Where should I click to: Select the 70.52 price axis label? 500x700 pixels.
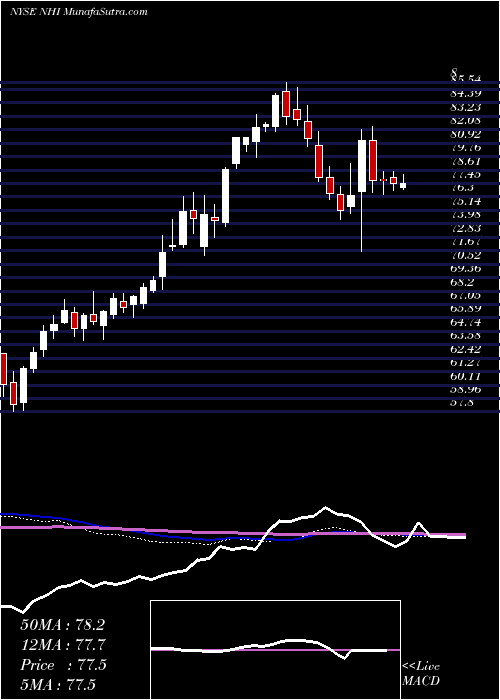click(x=466, y=255)
